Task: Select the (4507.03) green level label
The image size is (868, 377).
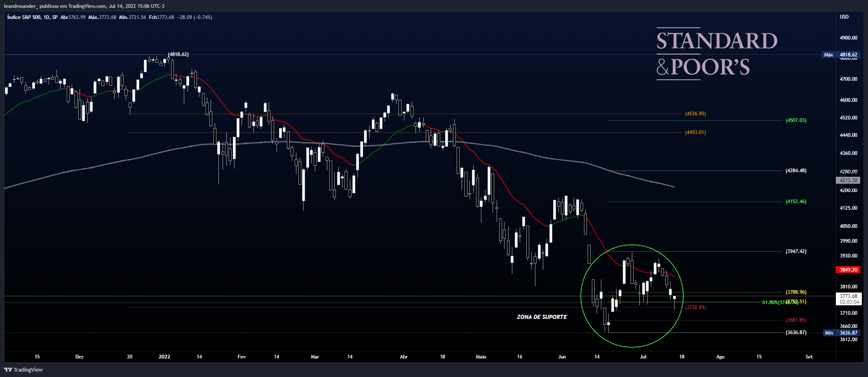Action: pos(796,120)
